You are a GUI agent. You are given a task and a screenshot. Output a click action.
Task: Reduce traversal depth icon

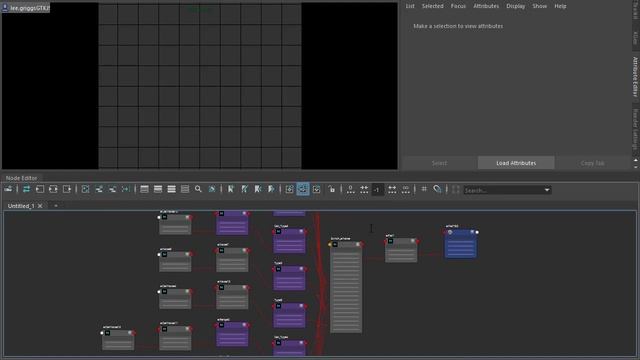click(364, 189)
